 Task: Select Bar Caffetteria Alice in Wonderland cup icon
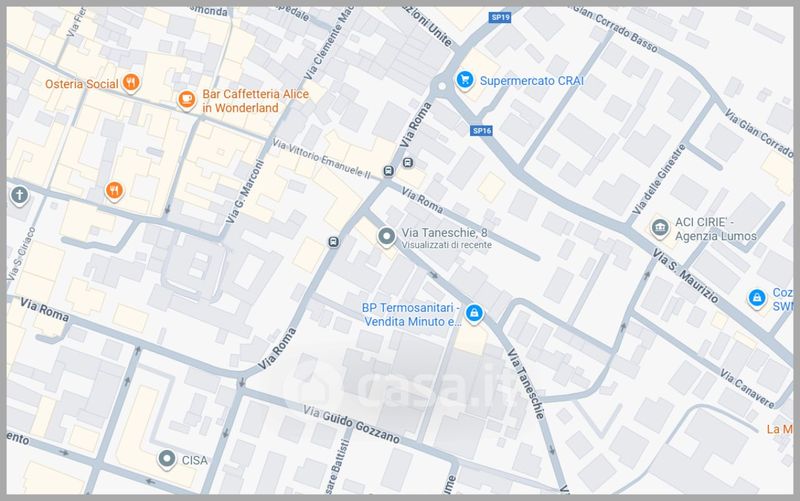186,99
